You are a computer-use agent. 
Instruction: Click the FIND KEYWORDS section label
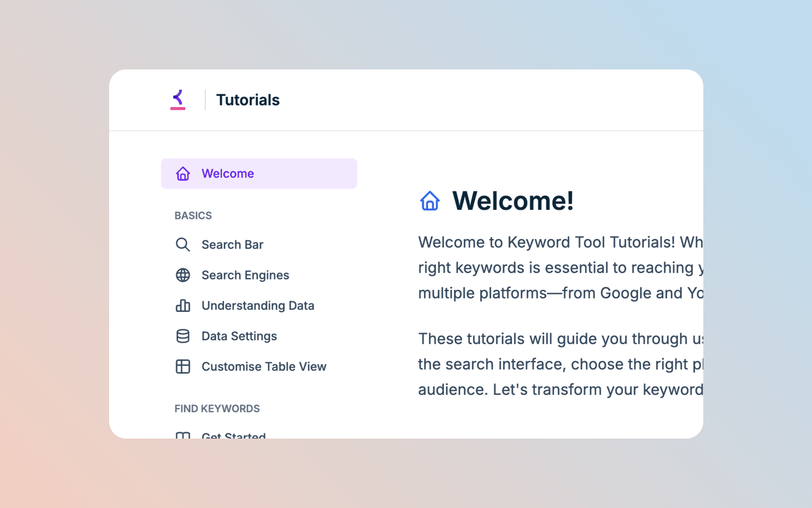coord(217,409)
